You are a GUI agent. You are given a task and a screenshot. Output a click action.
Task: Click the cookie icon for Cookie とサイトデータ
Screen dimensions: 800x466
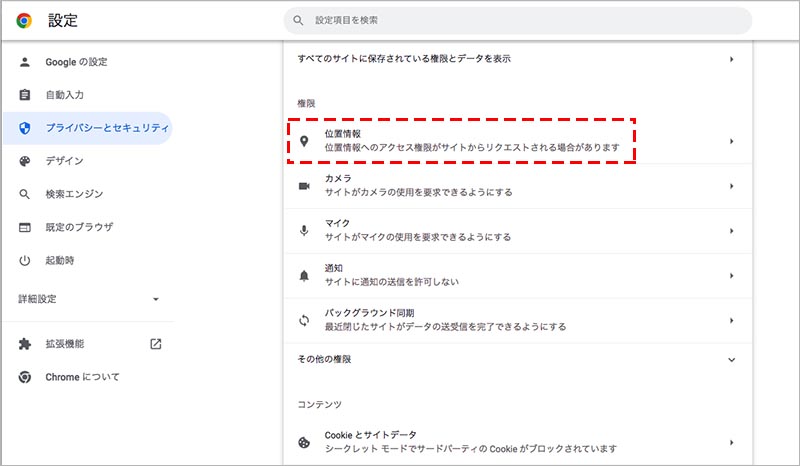coord(304,442)
